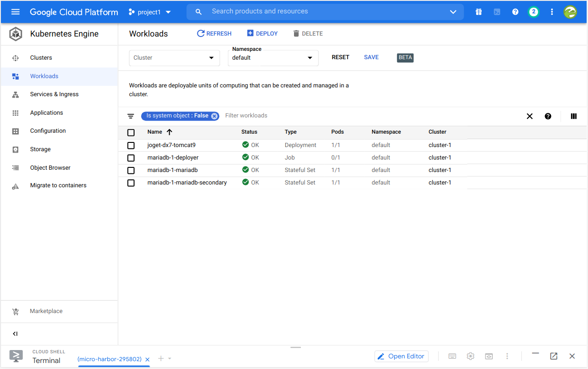
Task: Activate Cloud Shell icon in top bar
Action: (x=497, y=12)
